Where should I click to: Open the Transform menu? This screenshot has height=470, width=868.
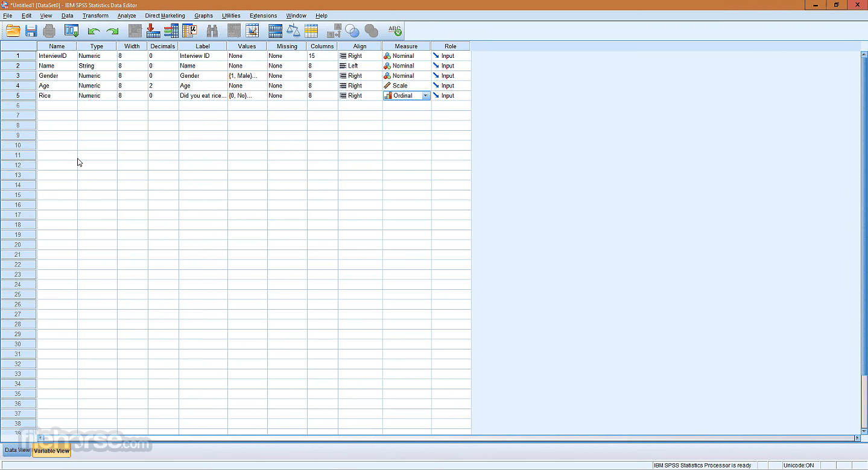point(95,16)
